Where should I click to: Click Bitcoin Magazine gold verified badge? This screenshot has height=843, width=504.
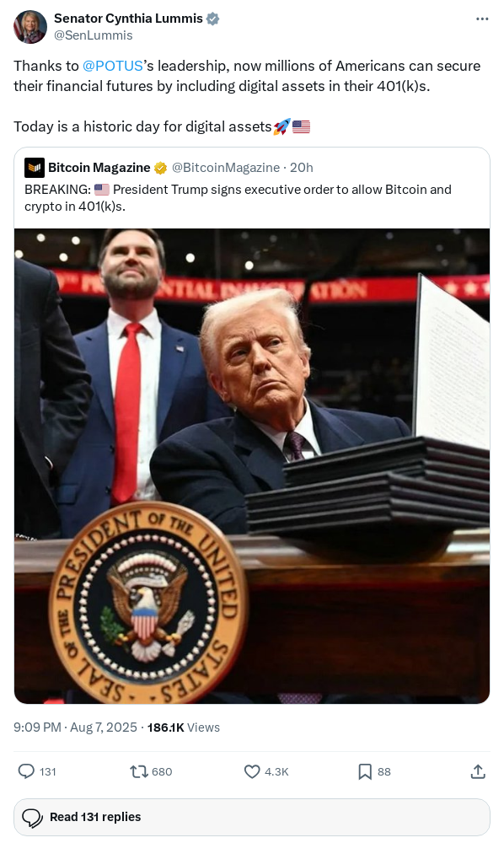[x=160, y=168]
